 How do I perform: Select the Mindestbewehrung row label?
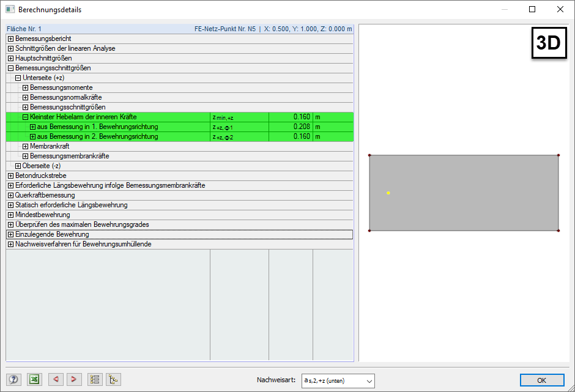tap(43, 215)
